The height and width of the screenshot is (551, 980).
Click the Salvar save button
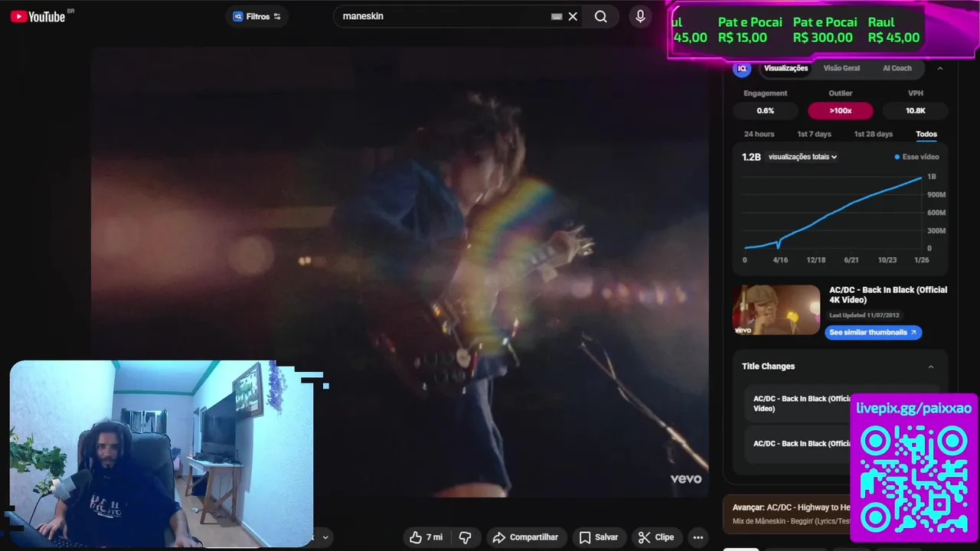point(598,537)
